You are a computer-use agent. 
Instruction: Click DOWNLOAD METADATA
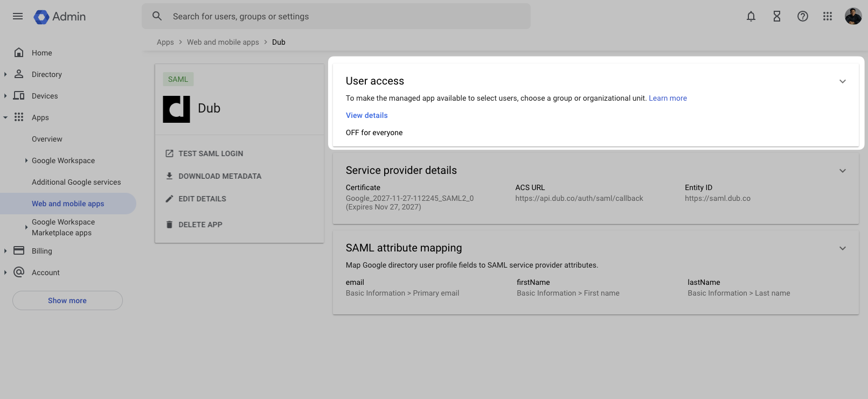[x=220, y=176]
